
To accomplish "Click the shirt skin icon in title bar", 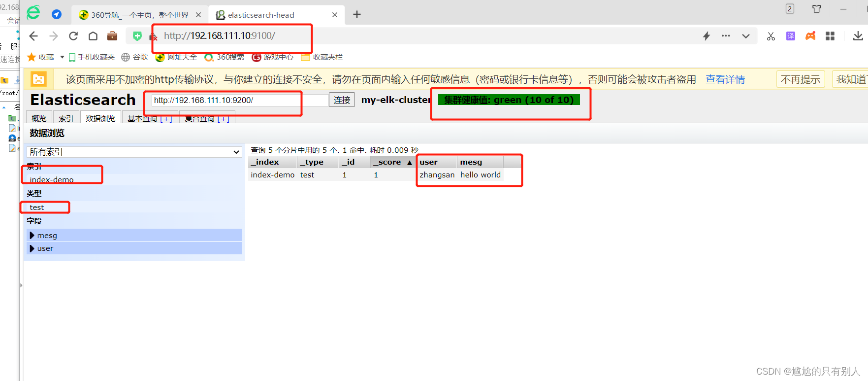I will 817,9.
